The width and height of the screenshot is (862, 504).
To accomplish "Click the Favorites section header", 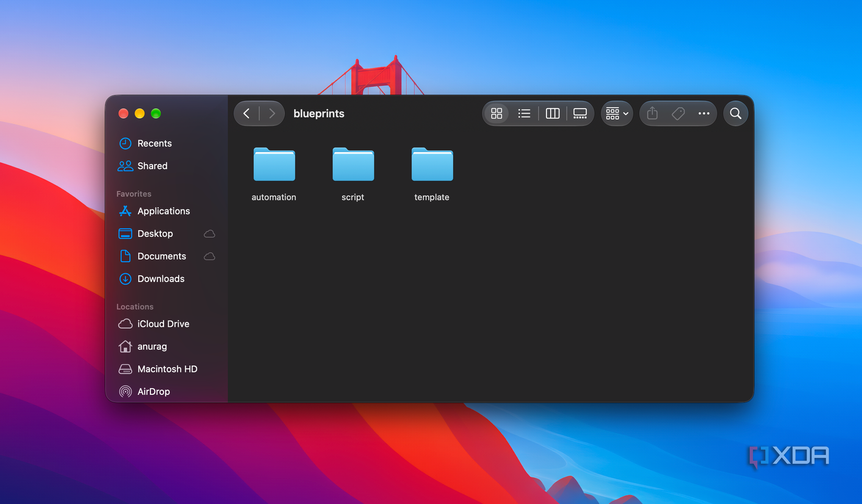I will click(x=134, y=194).
